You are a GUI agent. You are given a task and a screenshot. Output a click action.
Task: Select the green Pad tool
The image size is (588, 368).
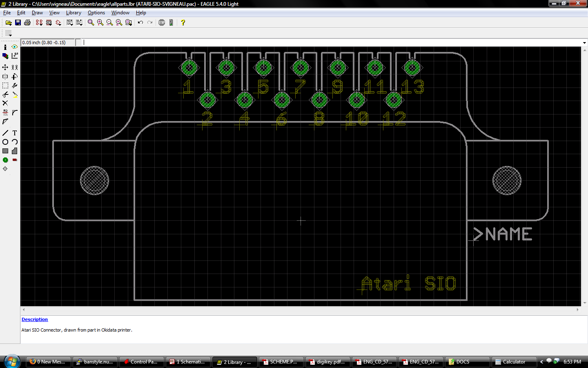point(5,160)
